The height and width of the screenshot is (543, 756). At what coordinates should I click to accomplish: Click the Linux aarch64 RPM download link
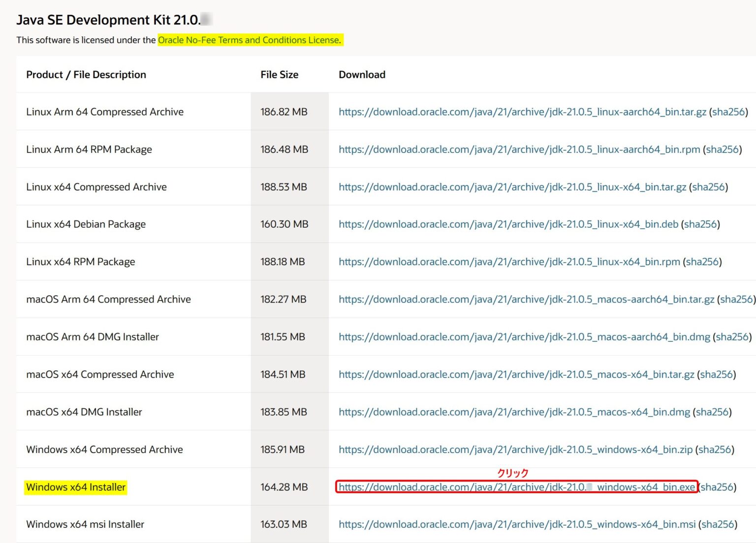pos(519,150)
